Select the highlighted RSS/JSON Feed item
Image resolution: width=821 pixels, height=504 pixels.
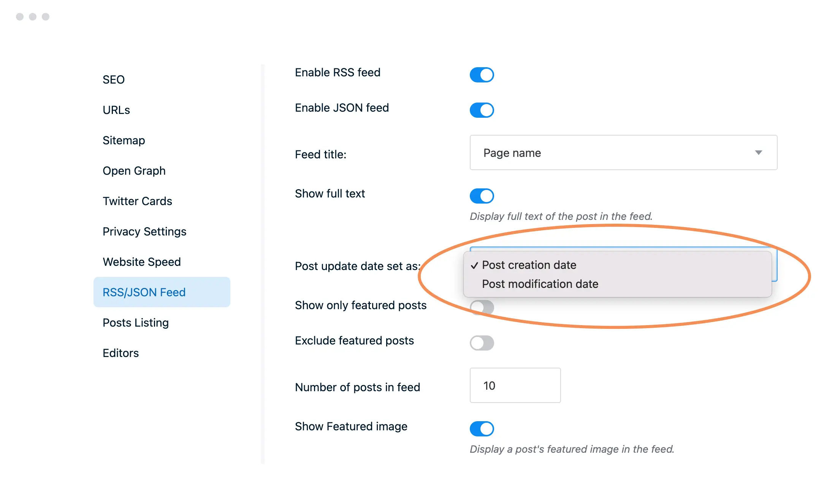tap(144, 292)
